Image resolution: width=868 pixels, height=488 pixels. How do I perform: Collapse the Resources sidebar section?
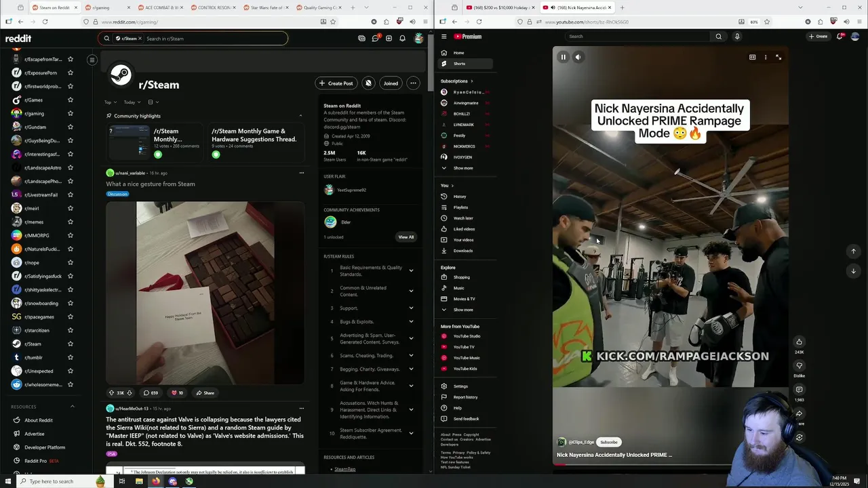(73, 407)
